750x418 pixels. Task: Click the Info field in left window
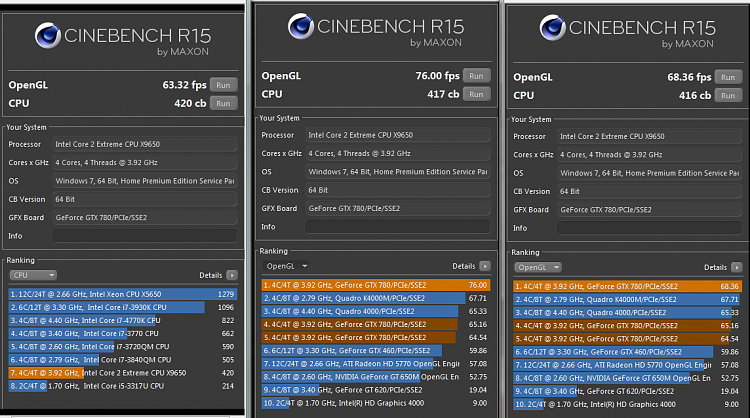click(x=144, y=236)
